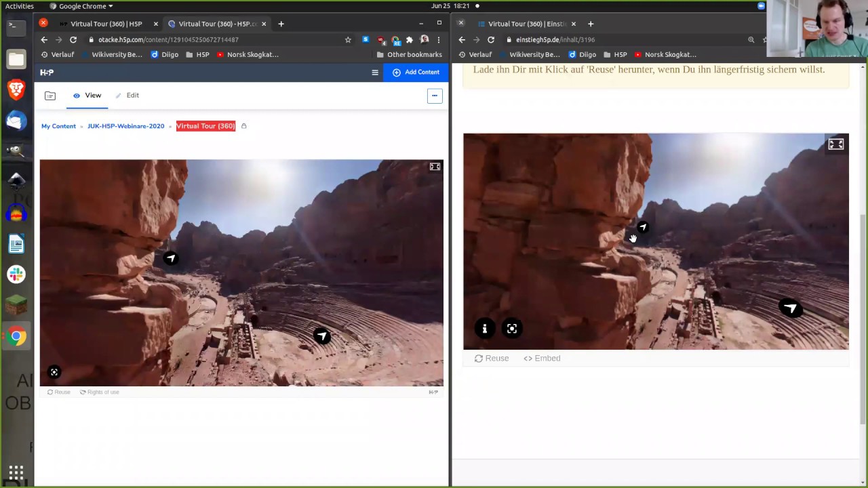The image size is (868, 488).
Task: Click the lower navigation arrow hotspot in the left tour
Action: [322, 336]
